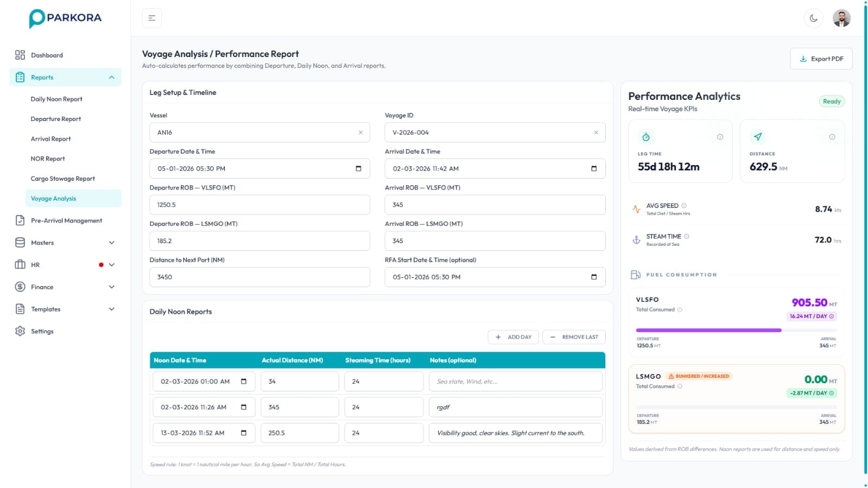Open the user profile avatar
Image resolution: width=868 pixels, height=488 pixels.
tap(841, 18)
